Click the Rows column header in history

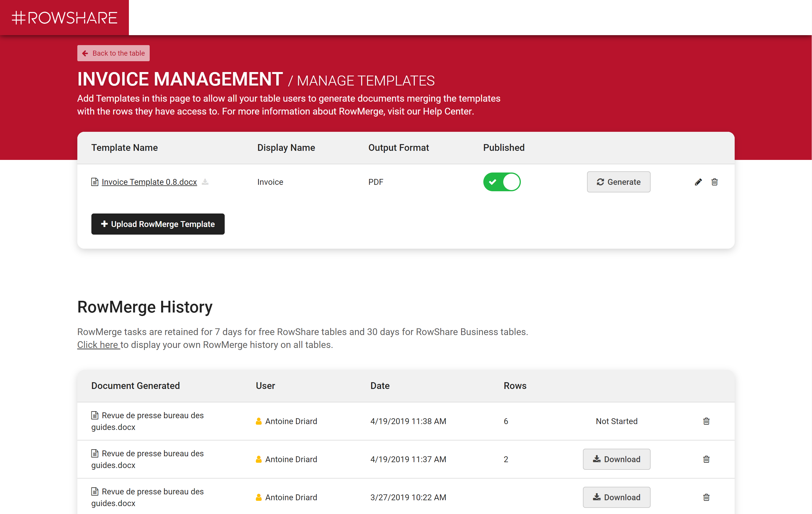pos(515,386)
